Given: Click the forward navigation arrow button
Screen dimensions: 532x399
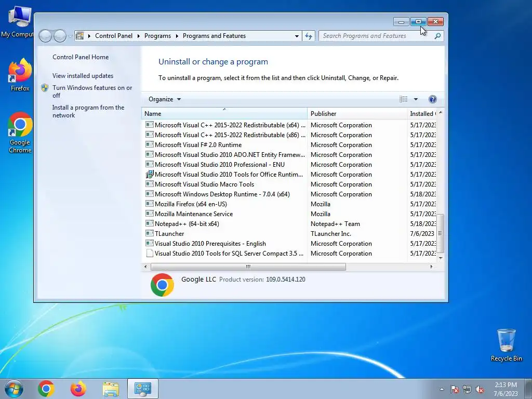Looking at the screenshot, I should (x=60, y=36).
